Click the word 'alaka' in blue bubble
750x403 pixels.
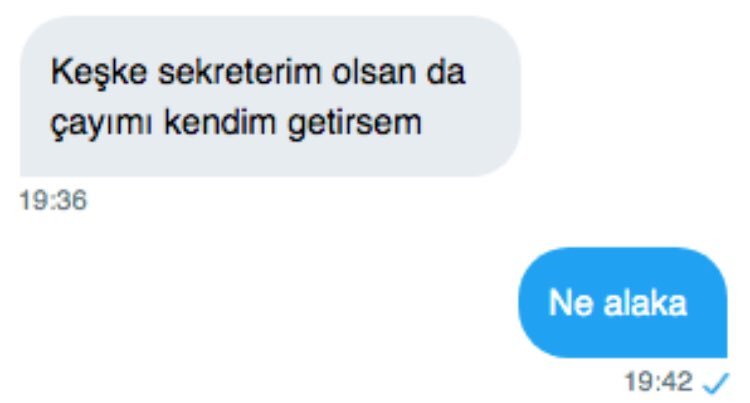tap(645, 303)
